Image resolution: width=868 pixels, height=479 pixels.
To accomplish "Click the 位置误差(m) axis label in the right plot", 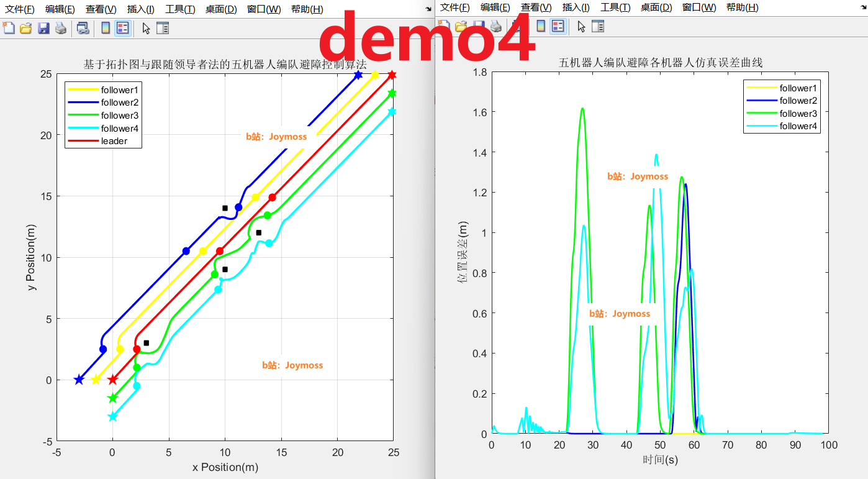I will (463, 253).
